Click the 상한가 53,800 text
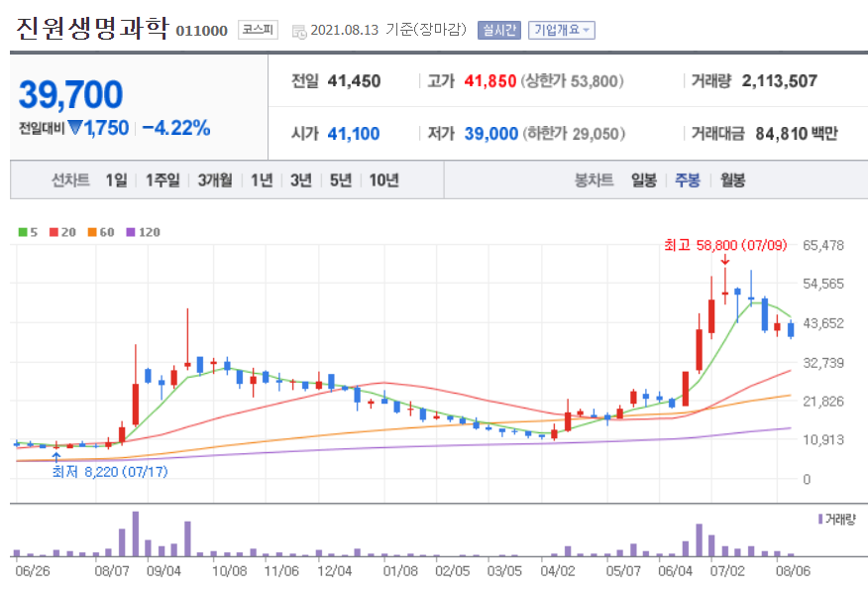The width and height of the screenshot is (868, 591). (572, 81)
